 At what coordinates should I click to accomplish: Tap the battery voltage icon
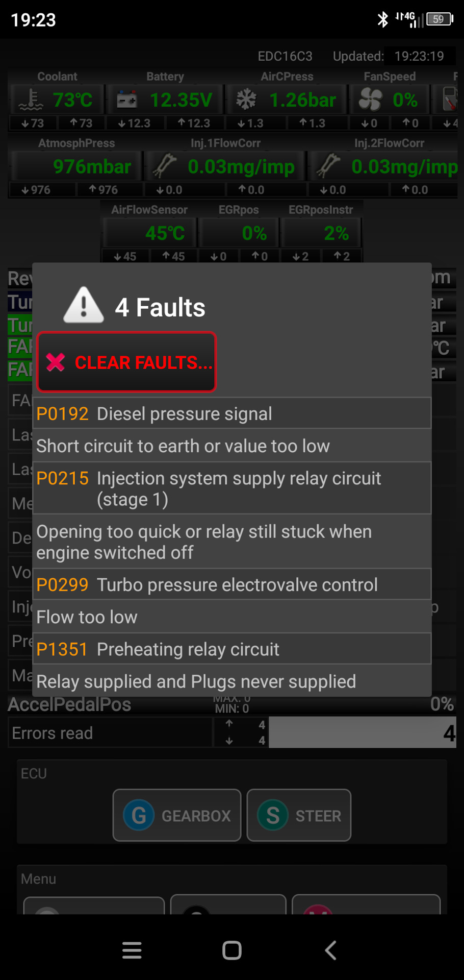tap(126, 100)
